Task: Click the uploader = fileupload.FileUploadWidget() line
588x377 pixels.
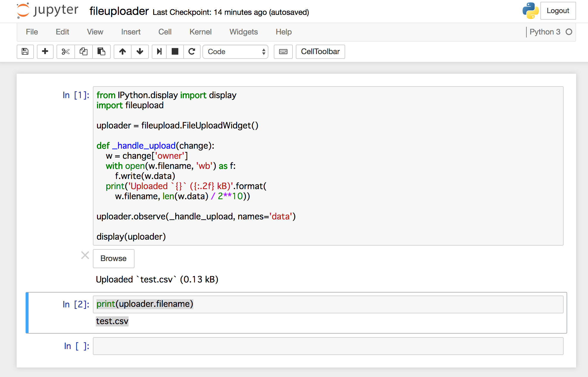Action: tap(177, 125)
